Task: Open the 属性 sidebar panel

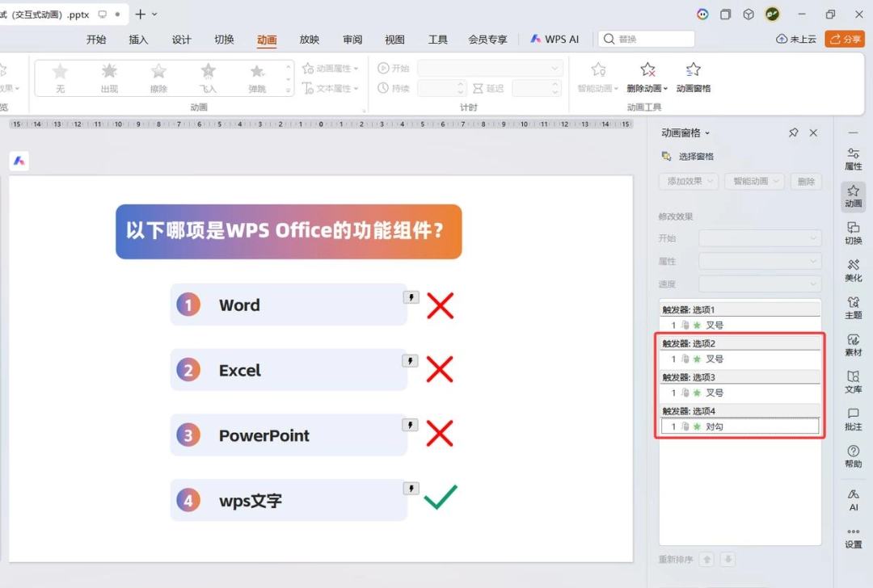Action: [853, 159]
